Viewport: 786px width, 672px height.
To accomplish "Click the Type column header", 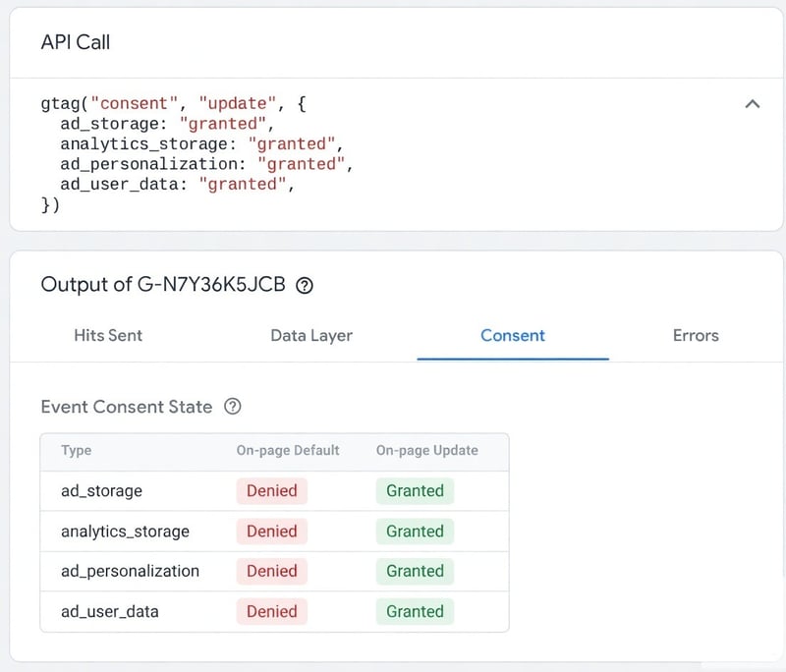I will pos(77,450).
